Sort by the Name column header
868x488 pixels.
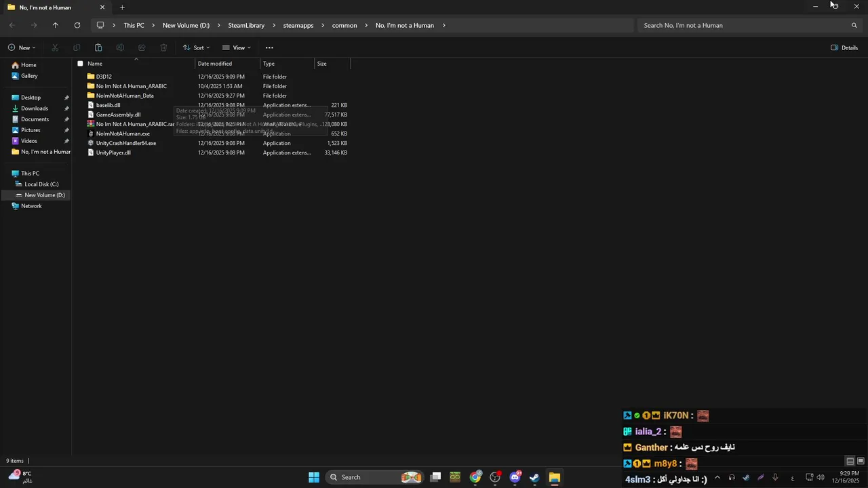pyautogui.click(x=95, y=64)
